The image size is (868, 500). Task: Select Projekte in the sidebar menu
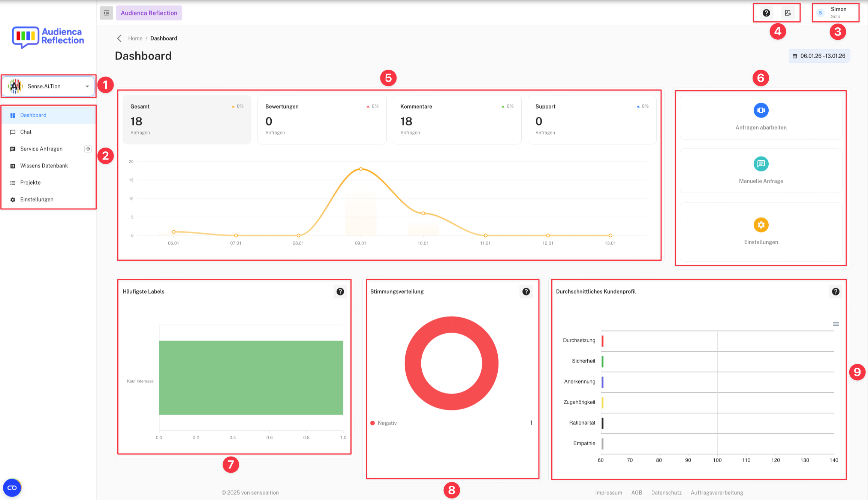pyautogui.click(x=30, y=182)
